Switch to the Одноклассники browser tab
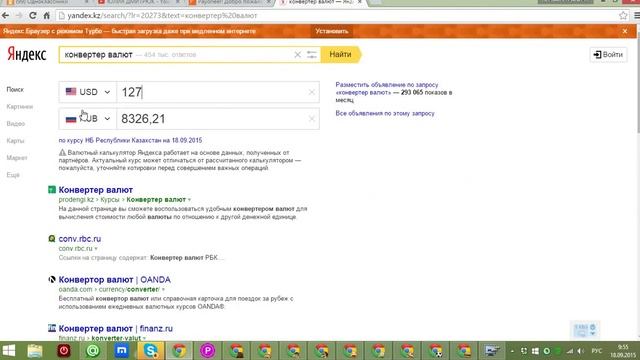 (x=47, y=2)
